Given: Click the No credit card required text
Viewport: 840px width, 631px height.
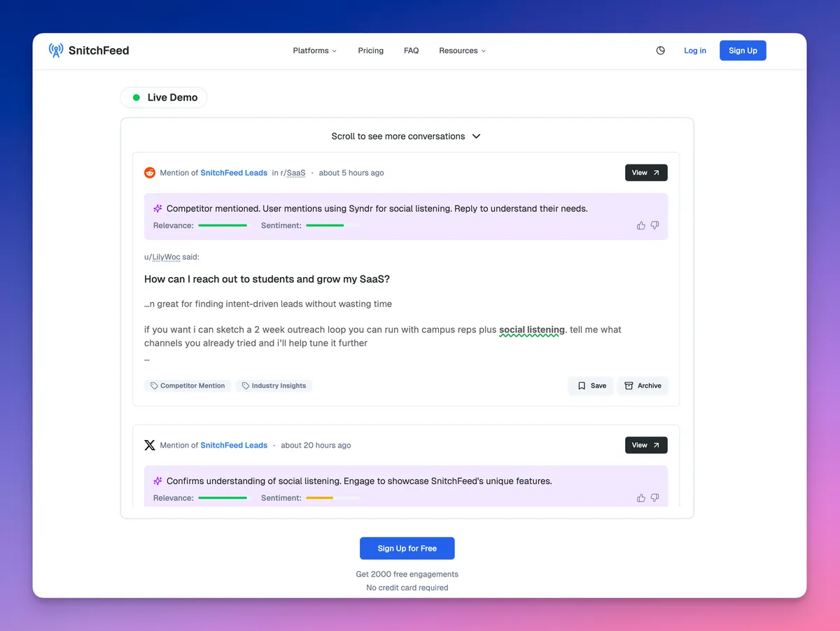Looking at the screenshot, I should [x=407, y=588].
